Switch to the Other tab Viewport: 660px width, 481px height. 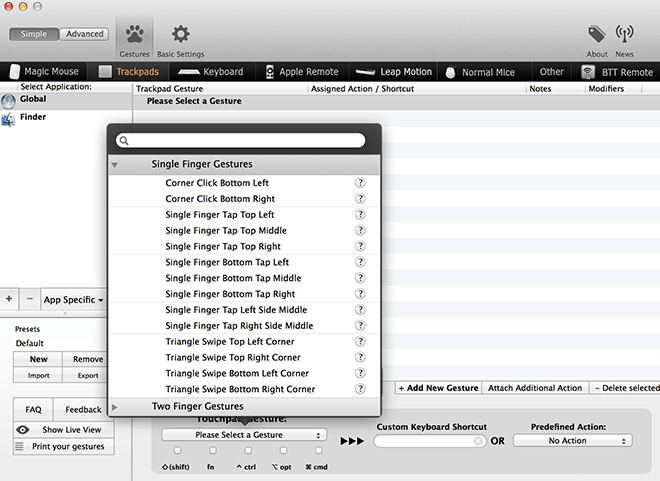(x=551, y=72)
